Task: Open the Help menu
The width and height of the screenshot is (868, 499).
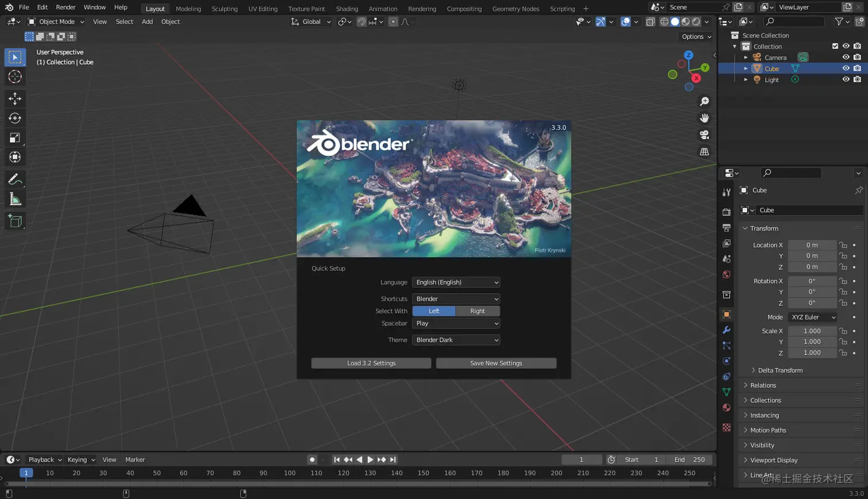Action: [121, 7]
